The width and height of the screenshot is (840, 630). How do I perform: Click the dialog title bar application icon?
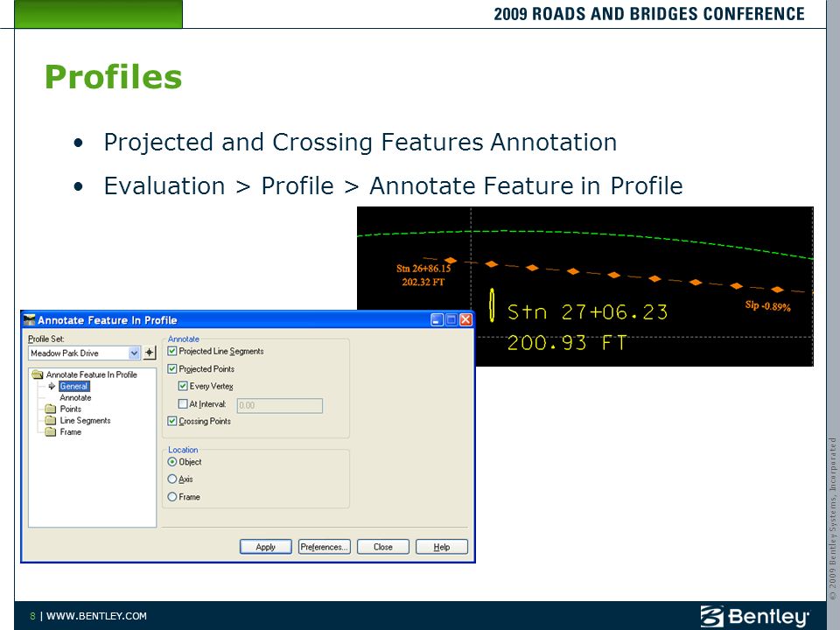pos(30,320)
